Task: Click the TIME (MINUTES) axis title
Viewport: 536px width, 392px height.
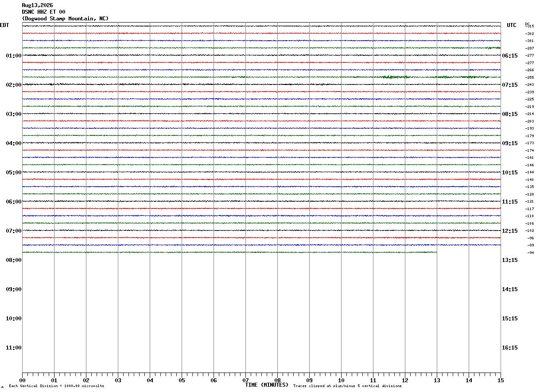Action: [x=267, y=385]
